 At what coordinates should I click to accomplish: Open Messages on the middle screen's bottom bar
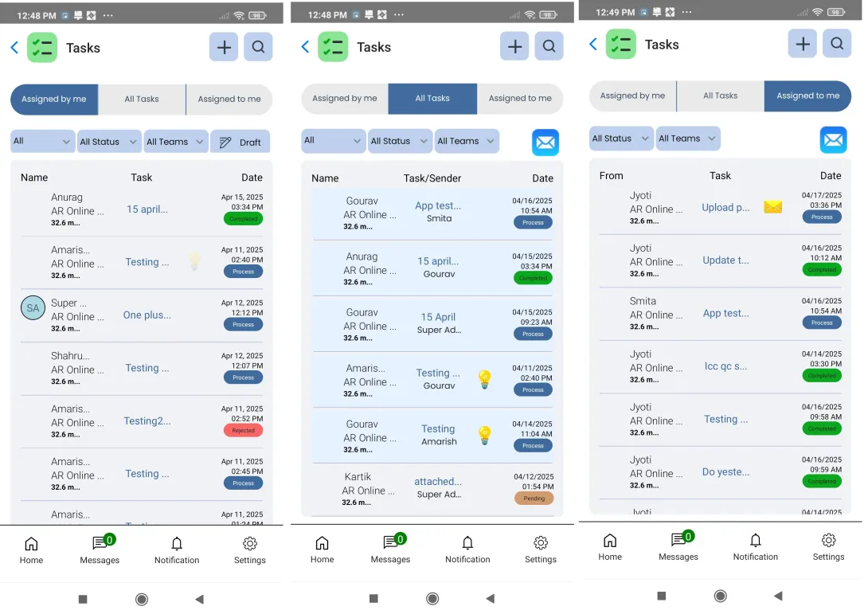pos(390,549)
